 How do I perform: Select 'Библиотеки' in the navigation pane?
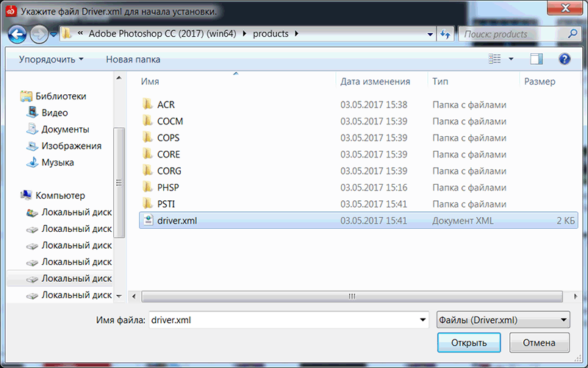click(x=61, y=96)
